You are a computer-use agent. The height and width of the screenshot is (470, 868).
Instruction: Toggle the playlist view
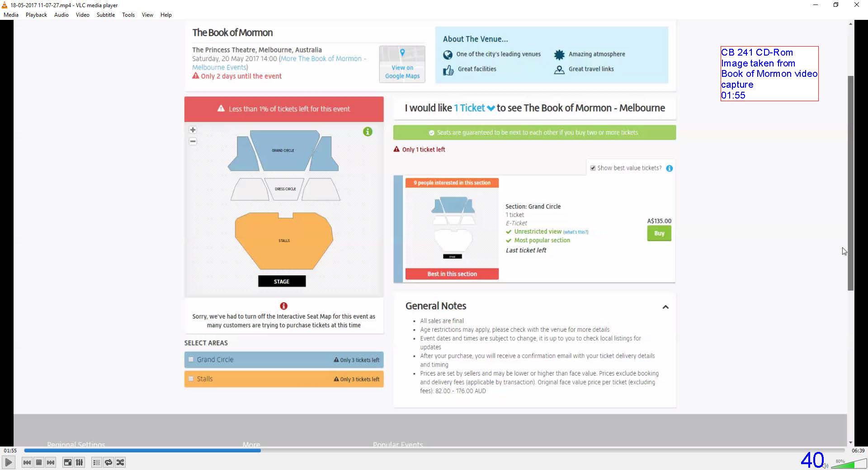96,462
